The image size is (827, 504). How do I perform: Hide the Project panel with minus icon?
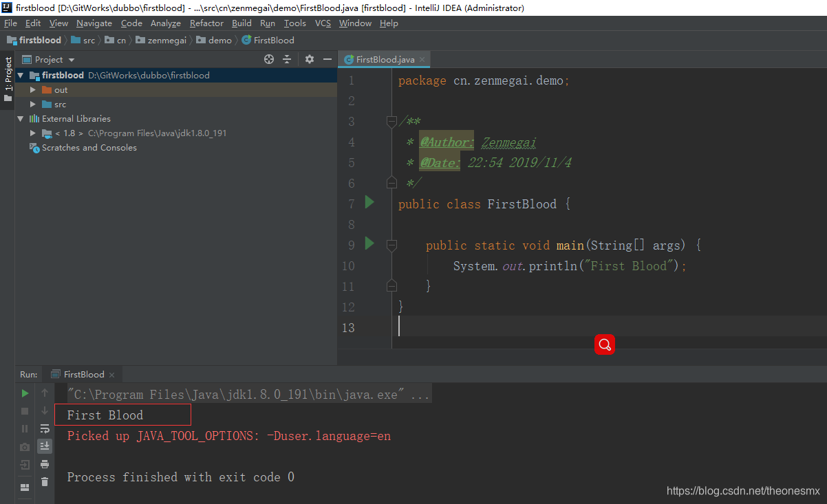click(x=327, y=60)
